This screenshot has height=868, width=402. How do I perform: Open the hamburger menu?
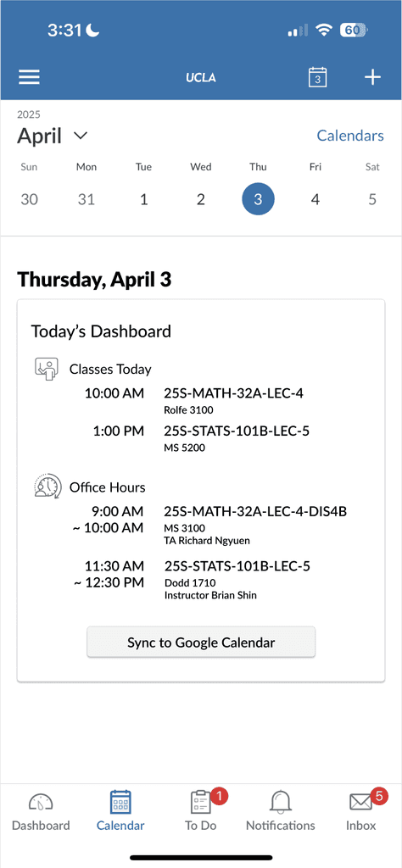click(x=30, y=77)
